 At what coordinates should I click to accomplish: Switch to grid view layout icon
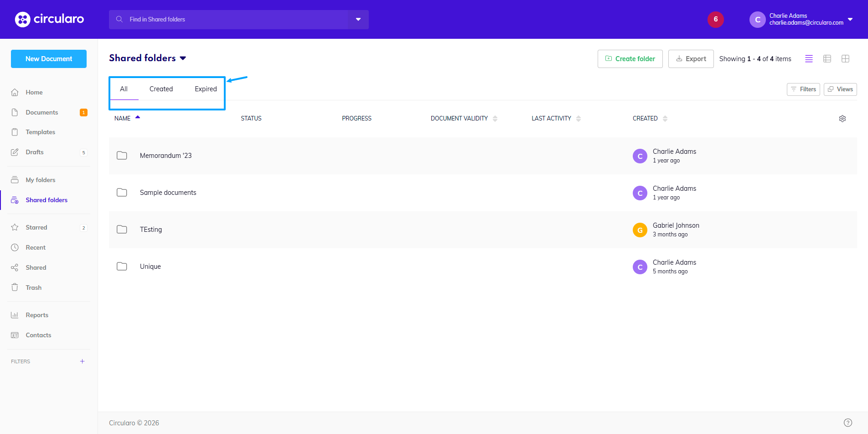pyautogui.click(x=845, y=59)
